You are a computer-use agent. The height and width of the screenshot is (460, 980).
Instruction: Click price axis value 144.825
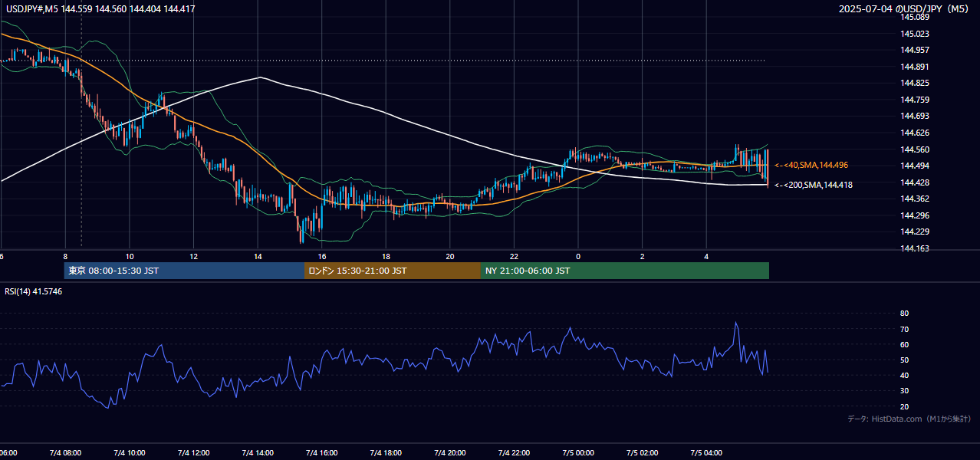point(914,83)
